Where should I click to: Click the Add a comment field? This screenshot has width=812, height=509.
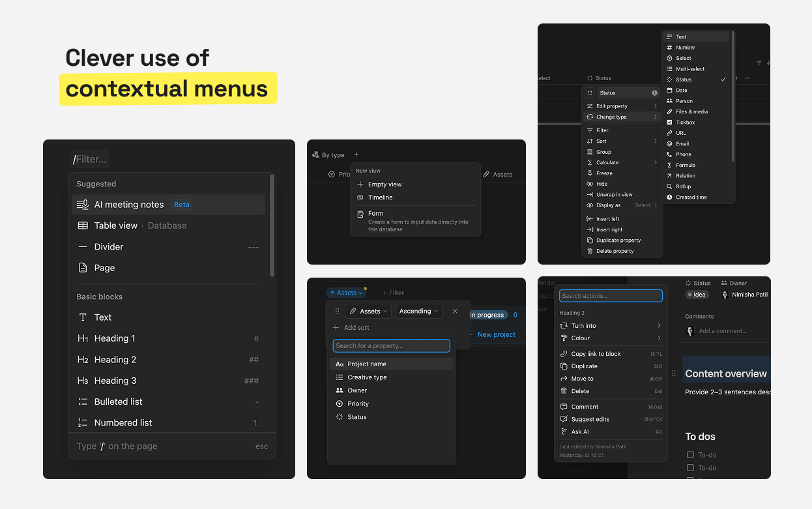point(722,331)
